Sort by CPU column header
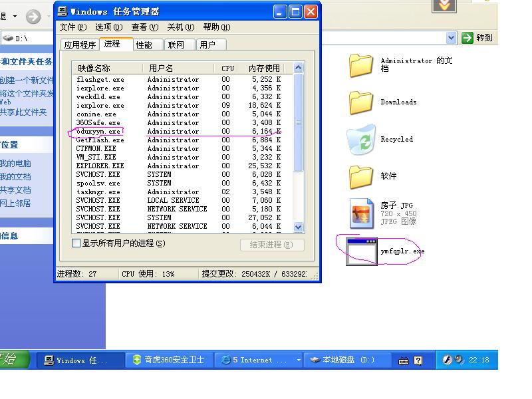 click(x=226, y=68)
